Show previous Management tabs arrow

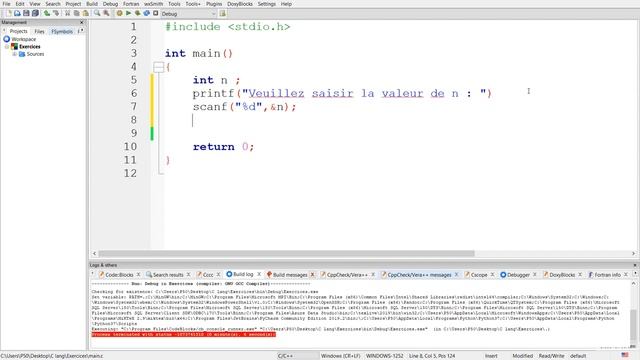coord(4,31)
